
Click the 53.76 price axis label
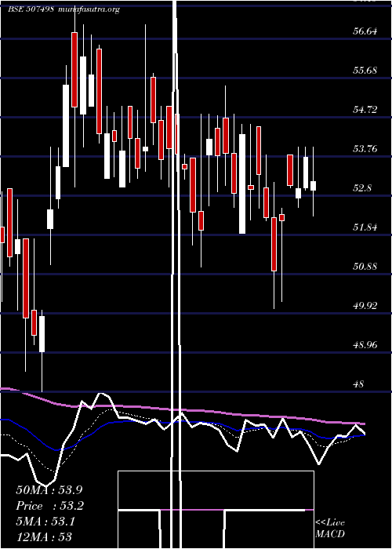pos(365,149)
